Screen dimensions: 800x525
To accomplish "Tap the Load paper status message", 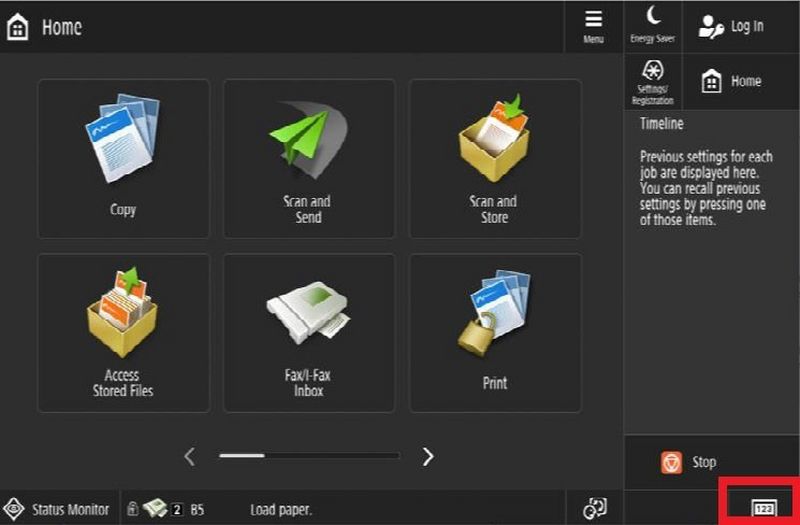I will [x=281, y=509].
